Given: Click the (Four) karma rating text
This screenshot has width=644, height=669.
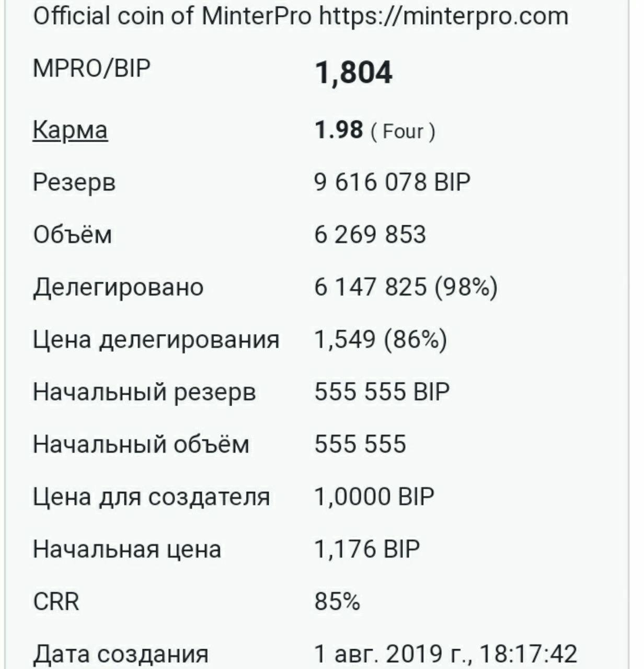Looking at the screenshot, I should (x=402, y=131).
